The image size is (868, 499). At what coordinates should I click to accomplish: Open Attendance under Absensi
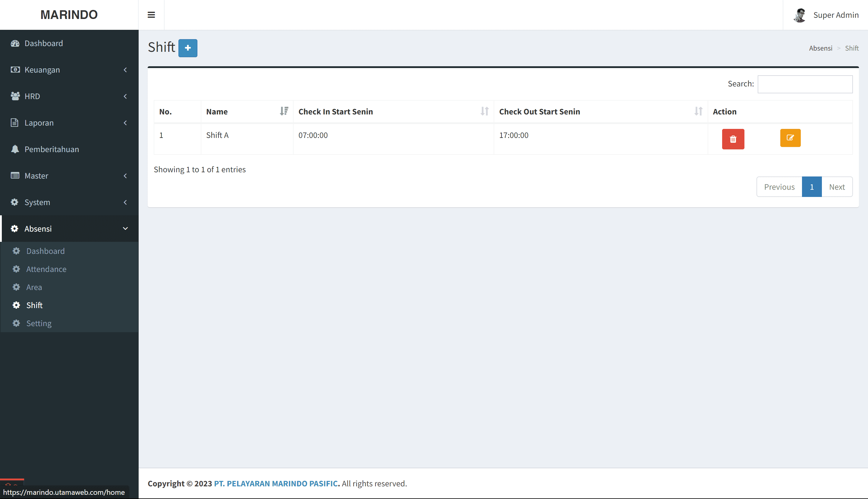[x=46, y=269]
